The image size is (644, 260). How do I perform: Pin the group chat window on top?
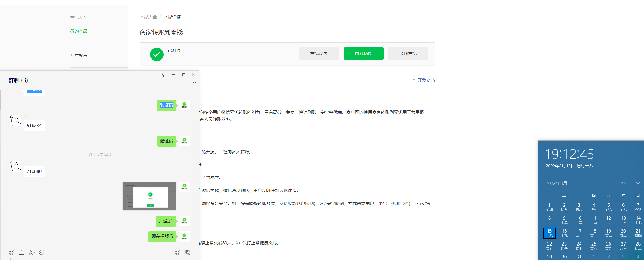[x=163, y=74]
